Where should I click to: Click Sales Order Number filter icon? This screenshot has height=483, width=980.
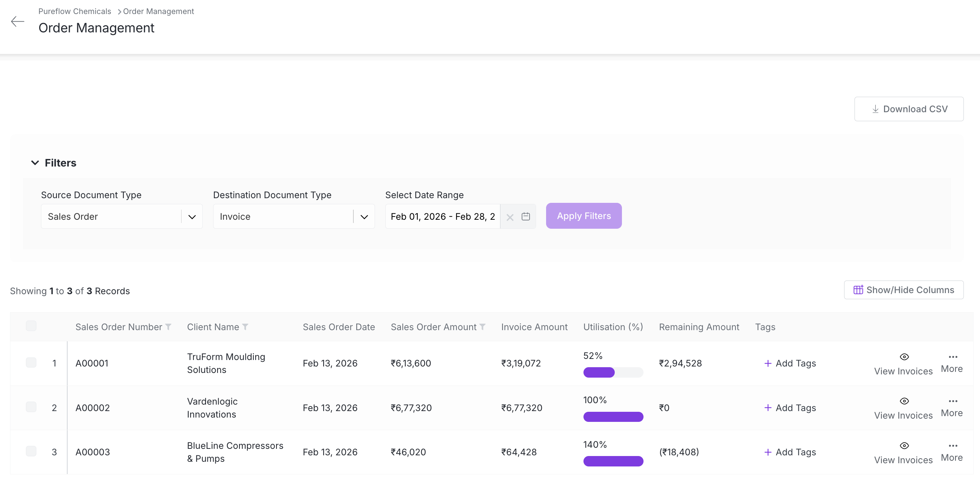coord(168,327)
